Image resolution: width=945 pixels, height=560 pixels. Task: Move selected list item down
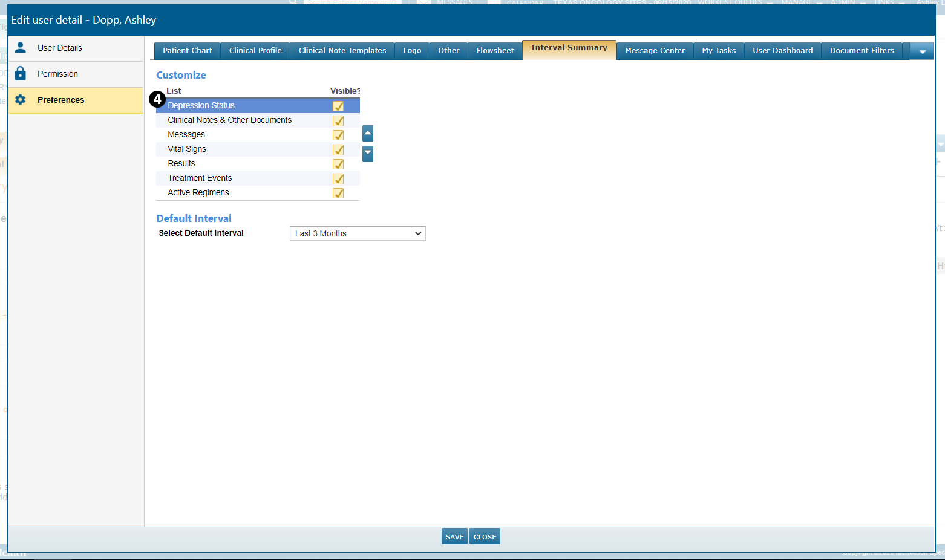tap(368, 154)
